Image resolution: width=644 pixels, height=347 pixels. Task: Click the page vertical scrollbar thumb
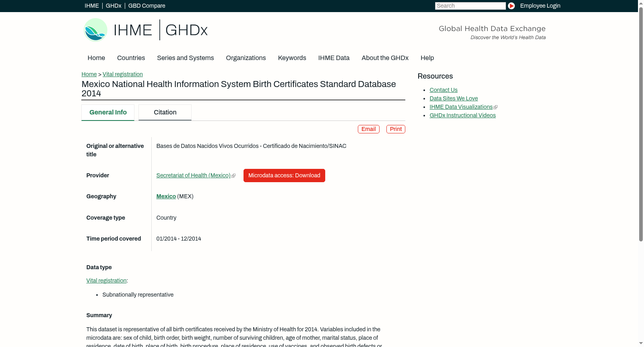point(641,124)
